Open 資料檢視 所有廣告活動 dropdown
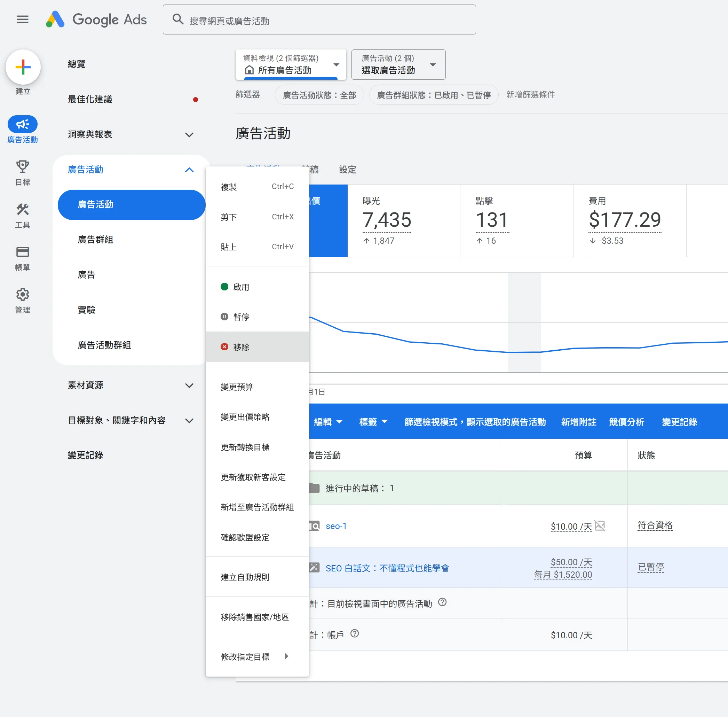The height and width of the screenshot is (717, 728). coord(291,64)
